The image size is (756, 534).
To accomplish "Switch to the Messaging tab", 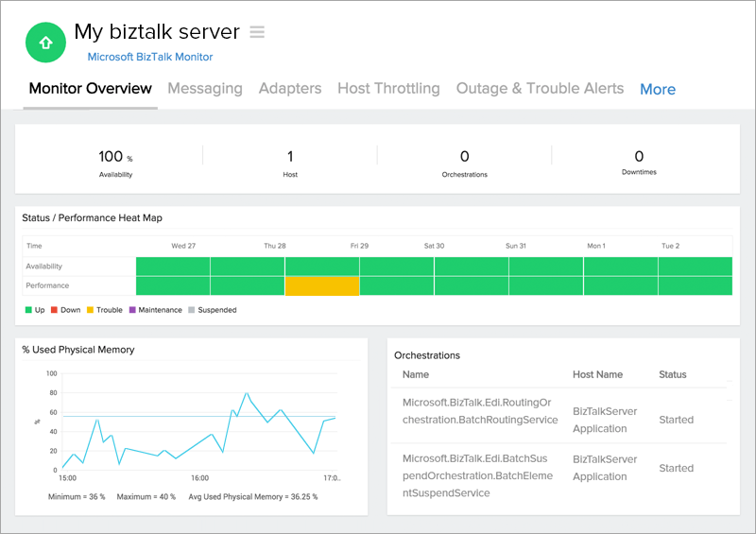I will (x=205, y=89).
